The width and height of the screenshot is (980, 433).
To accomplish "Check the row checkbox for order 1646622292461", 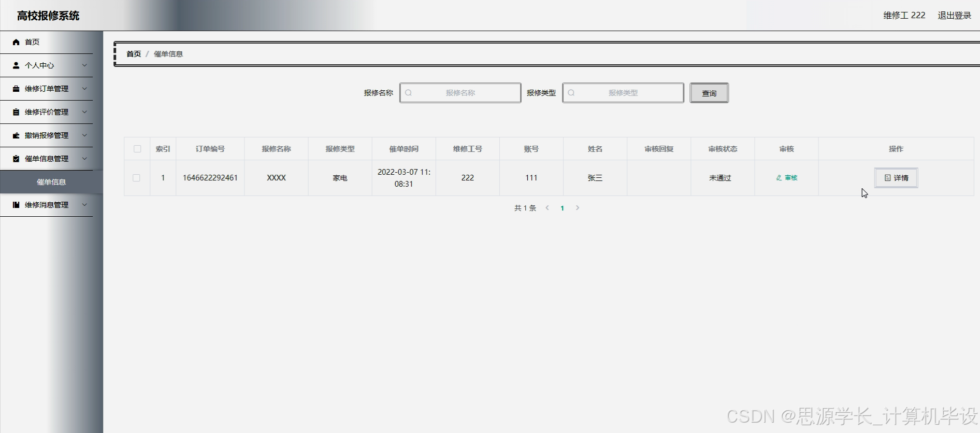I will [136, 178].
